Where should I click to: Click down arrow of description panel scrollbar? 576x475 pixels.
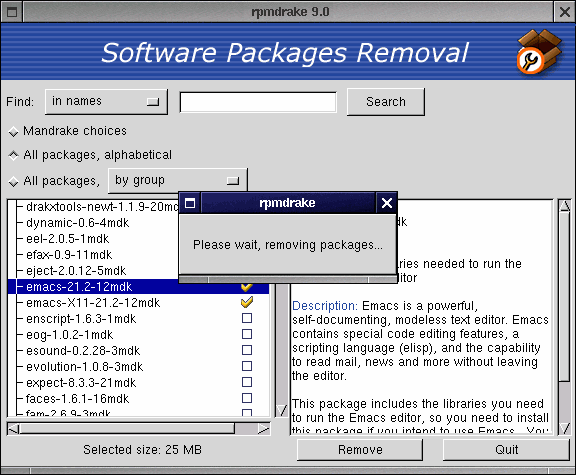point(565,428)
